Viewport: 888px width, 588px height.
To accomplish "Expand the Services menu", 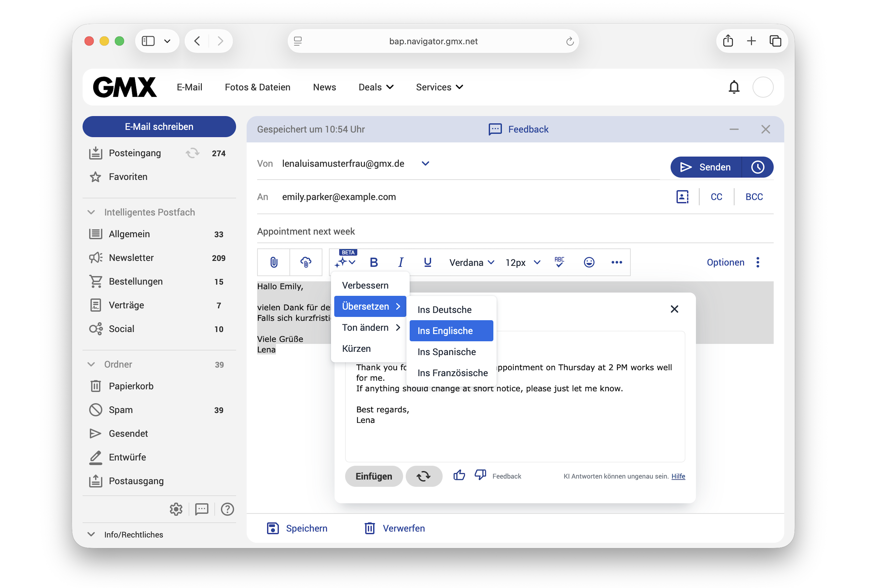I will click(x=440, y=87).
